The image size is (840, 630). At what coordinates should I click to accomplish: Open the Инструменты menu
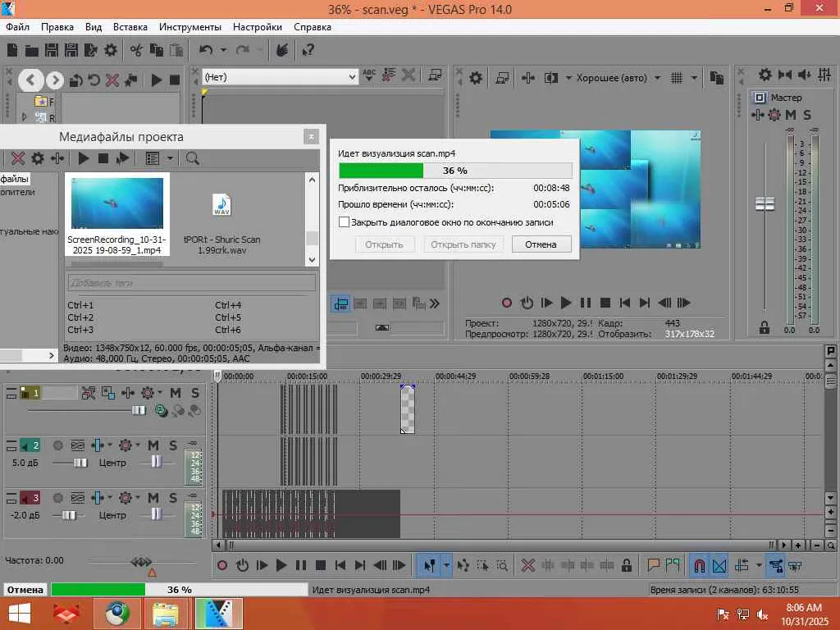click(190, 27)
